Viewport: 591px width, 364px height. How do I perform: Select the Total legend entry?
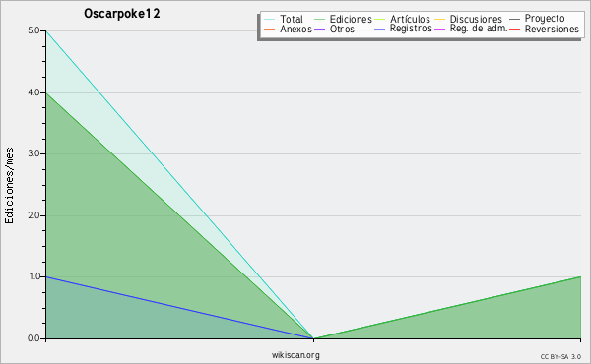284,19
